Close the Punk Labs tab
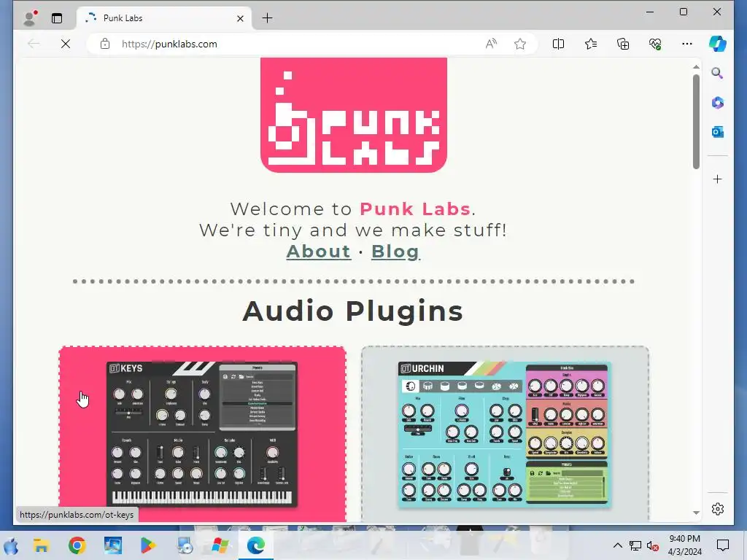 (x=240, y=18)
